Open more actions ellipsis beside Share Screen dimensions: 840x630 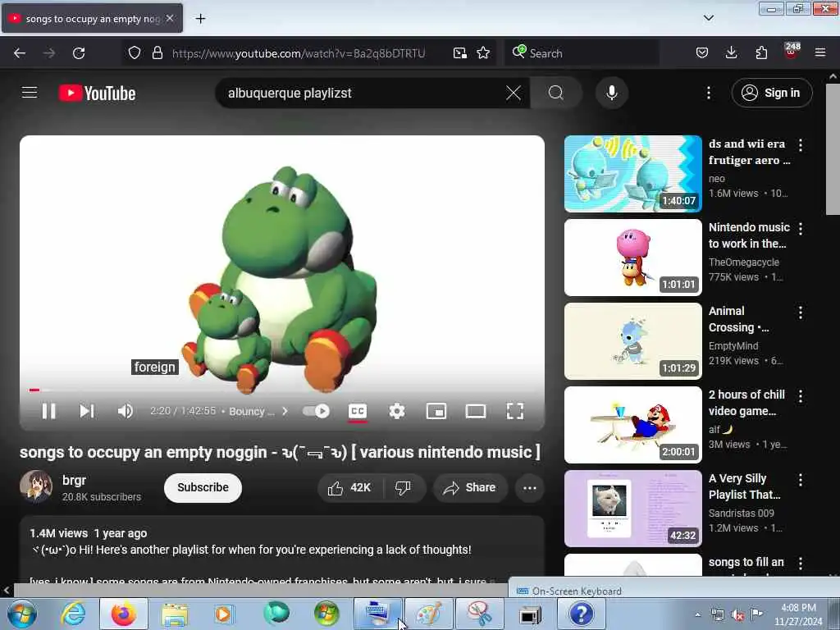530,487
